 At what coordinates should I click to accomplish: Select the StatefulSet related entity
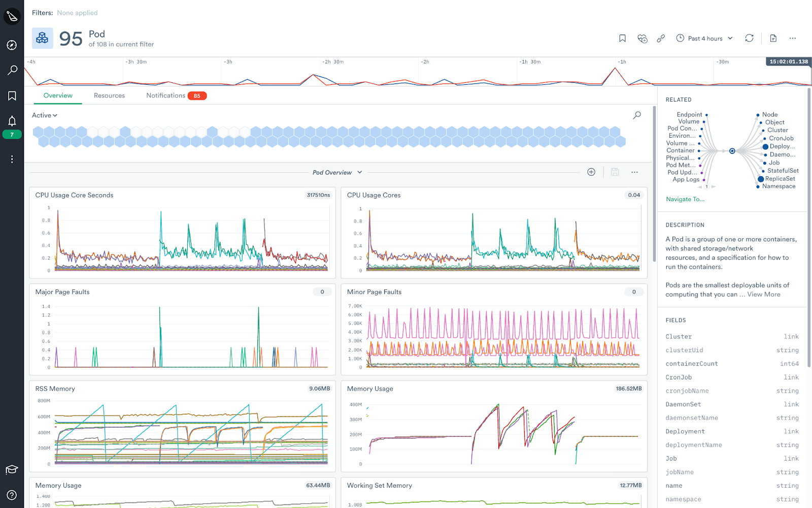coord(780,171)
